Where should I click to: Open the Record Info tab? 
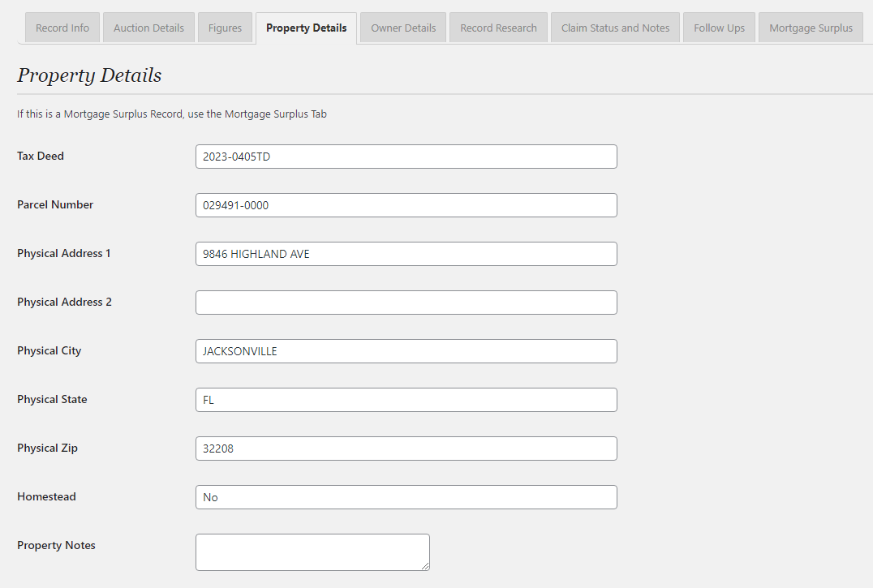62,28
